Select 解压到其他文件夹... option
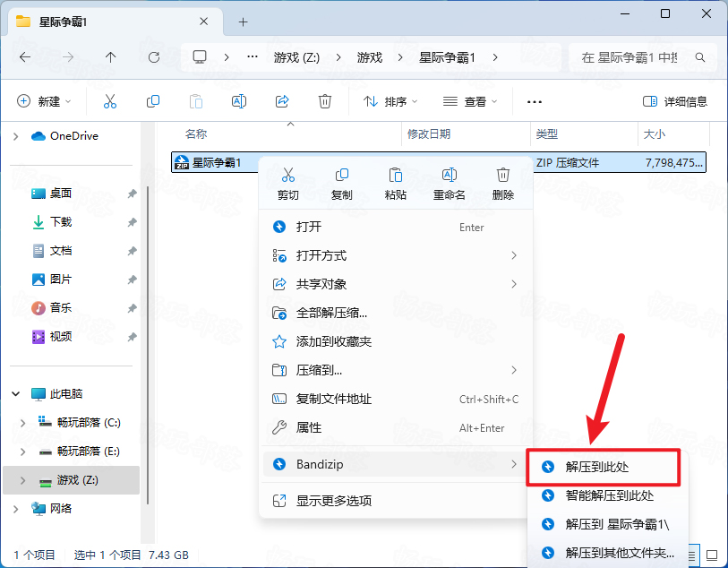The image size is (728, 568). (607, 553)
